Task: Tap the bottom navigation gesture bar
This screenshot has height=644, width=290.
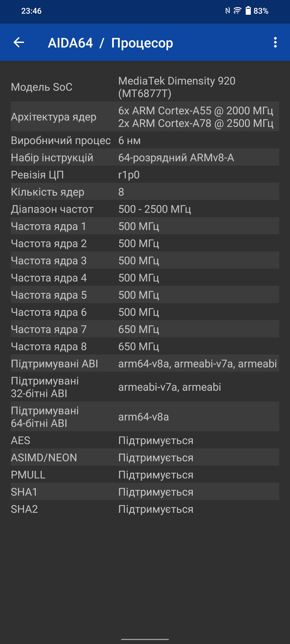Action: point(145,639)
